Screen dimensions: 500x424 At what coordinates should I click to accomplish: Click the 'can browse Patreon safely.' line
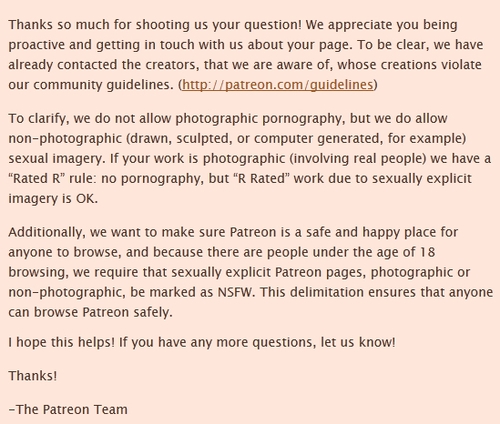90,313
